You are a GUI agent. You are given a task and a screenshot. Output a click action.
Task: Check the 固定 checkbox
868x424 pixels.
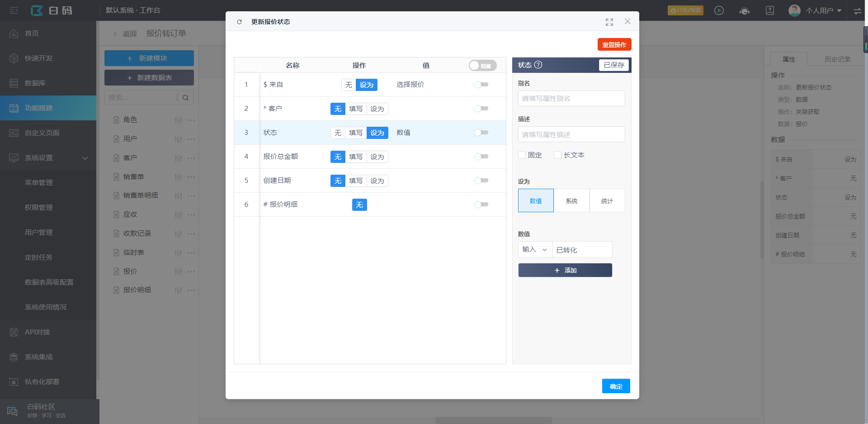(522, 155)
